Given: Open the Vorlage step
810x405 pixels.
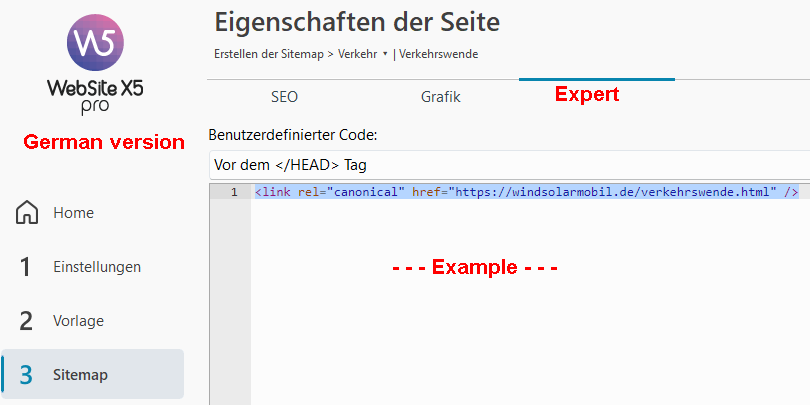Looking at the screenshot, I should [78, 321].
